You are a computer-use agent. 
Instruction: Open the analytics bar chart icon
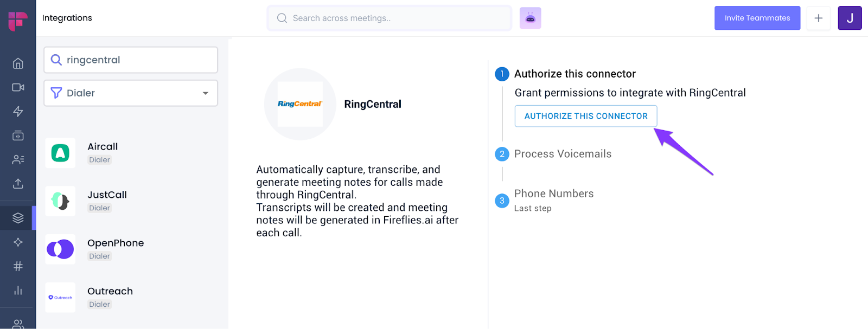[18, 291]
